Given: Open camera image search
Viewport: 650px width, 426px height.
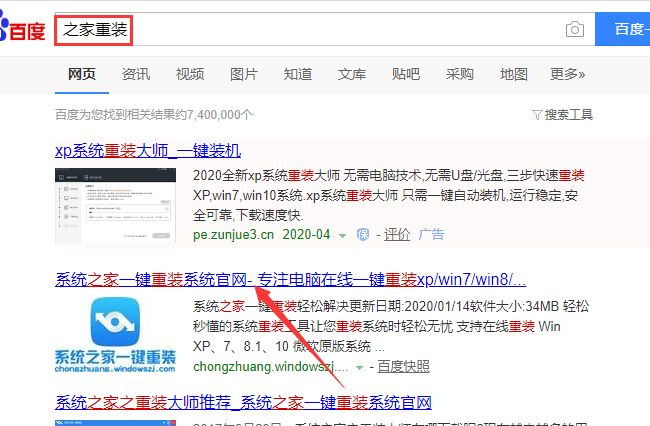Looking at the screenshot, I should pos(574,29).
